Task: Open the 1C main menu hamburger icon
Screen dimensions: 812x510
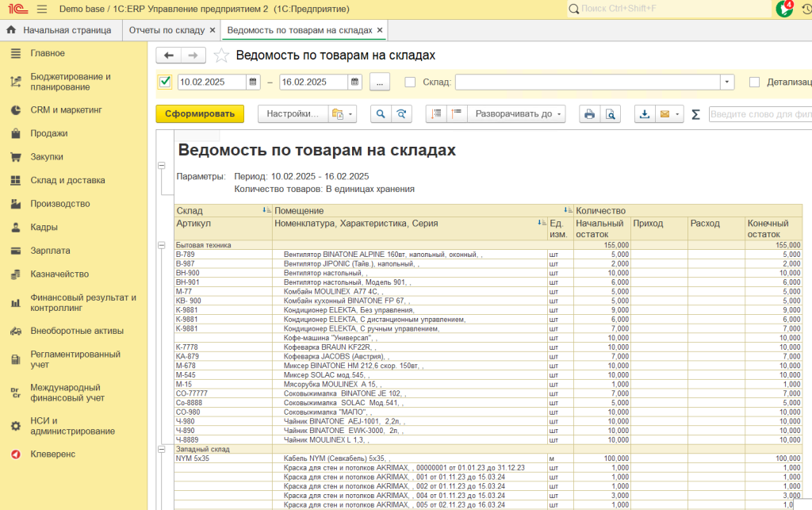Action: pos(42,10)
